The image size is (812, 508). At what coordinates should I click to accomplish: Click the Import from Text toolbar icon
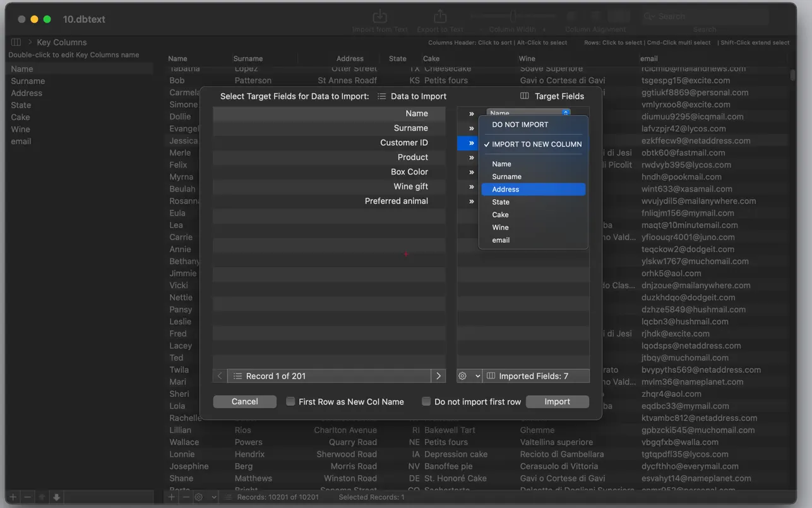pyautogui.click(x=379, y=17)
